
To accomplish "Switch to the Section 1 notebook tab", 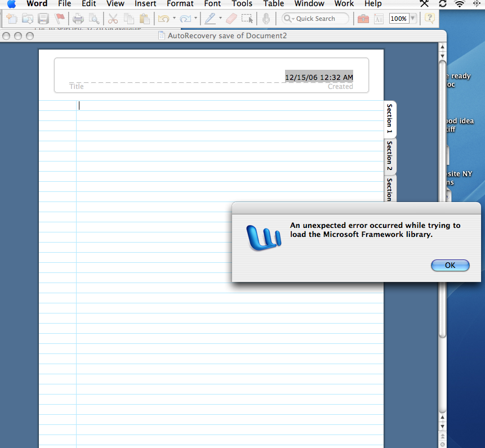I will (x=390, y=119).
